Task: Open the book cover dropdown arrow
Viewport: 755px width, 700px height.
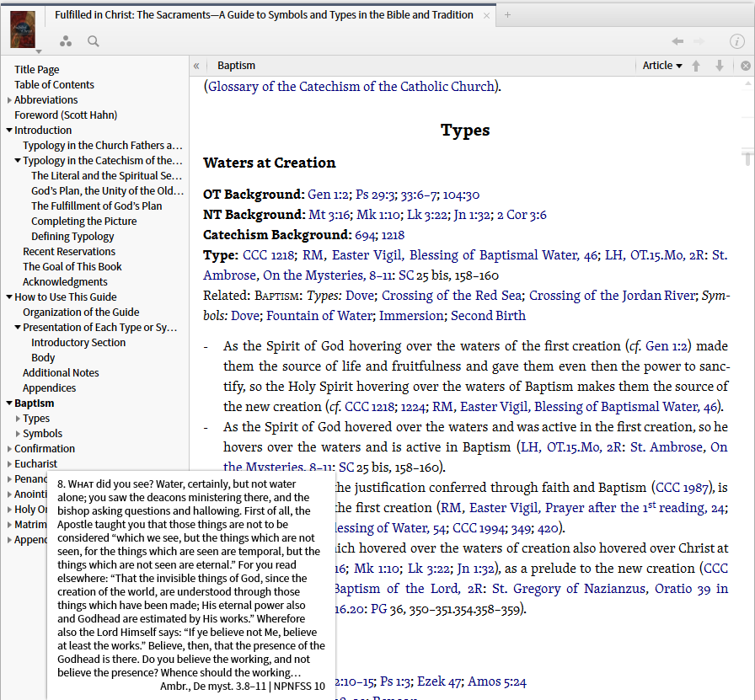Action: (39, 51)
